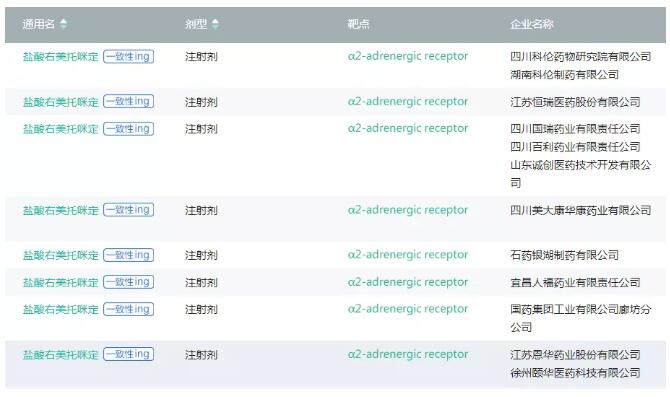Open 盐酸右美托咪定 link in 四川国瑞 row

[x=61, y=129]
